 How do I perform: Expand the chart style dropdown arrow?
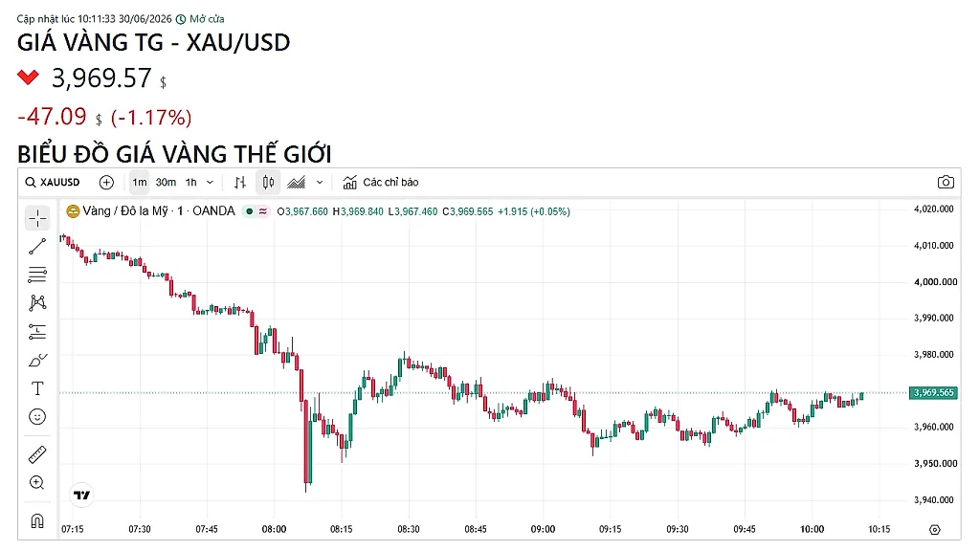(x=320, y=182)
